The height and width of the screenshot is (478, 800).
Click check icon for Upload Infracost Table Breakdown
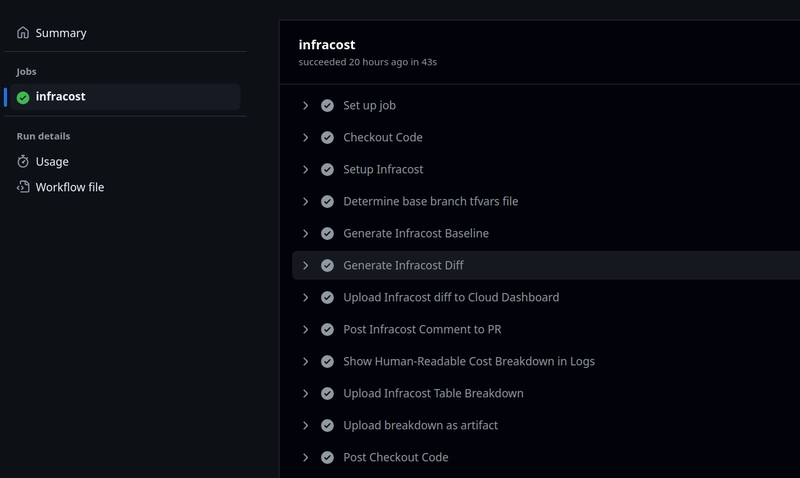(327, 393)
